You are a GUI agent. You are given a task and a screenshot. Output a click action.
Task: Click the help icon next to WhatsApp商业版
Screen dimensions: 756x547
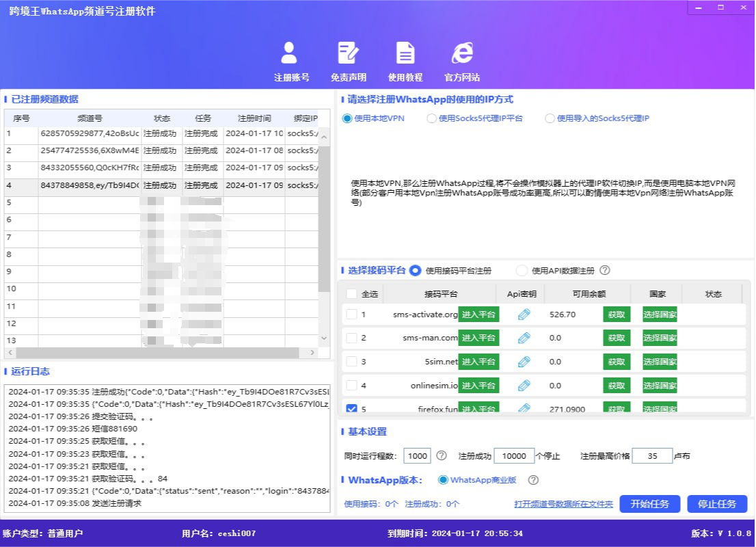[534, 480]
